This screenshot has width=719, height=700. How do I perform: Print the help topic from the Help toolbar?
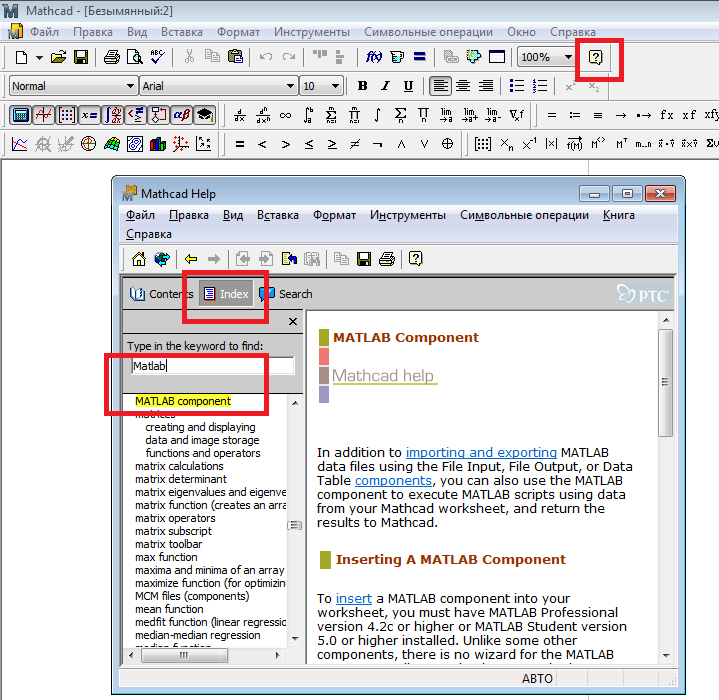click(387, 259)
